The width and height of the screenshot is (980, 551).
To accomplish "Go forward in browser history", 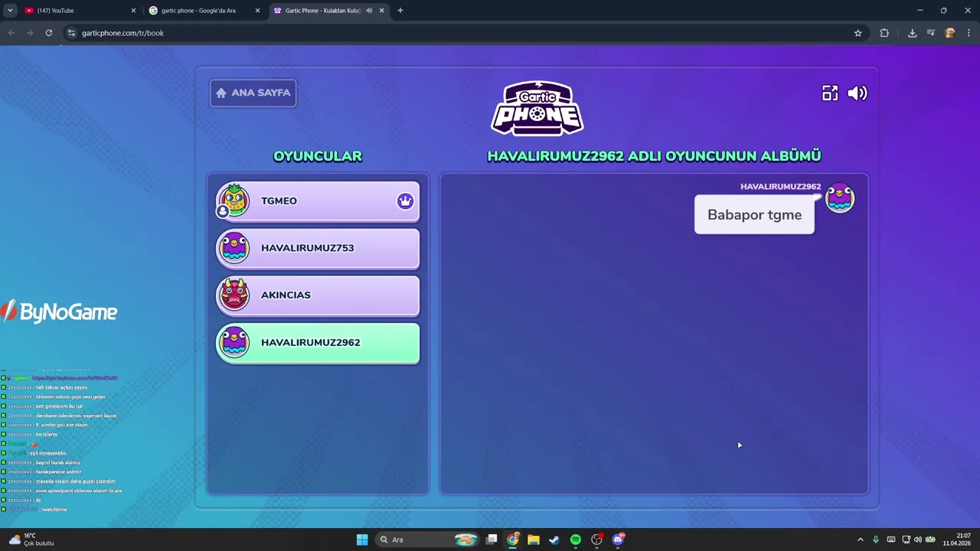I will (30, 33).
